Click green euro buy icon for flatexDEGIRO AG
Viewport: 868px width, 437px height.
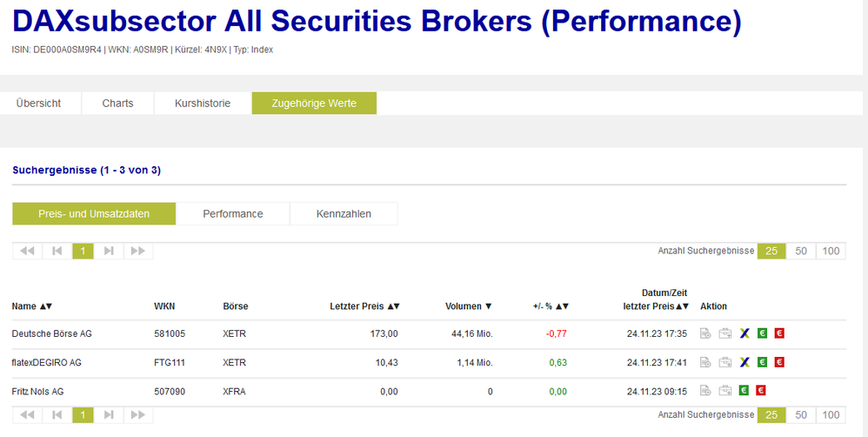coord(762,362)
